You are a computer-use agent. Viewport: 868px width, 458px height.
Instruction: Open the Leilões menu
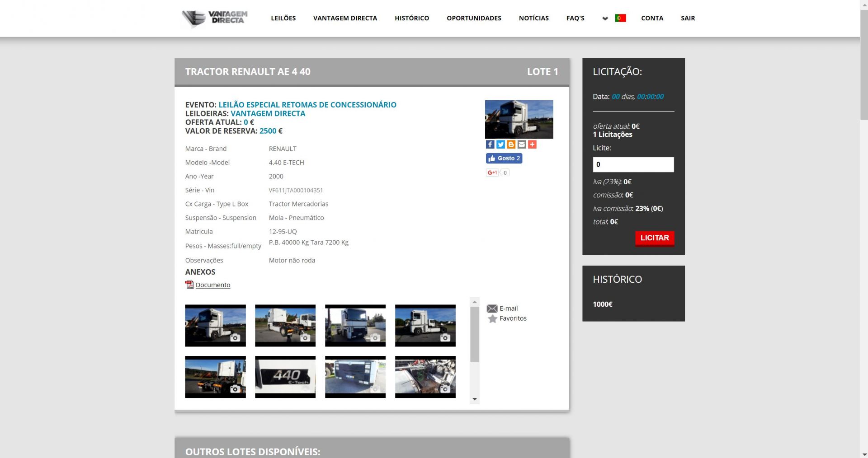[283, 18]
